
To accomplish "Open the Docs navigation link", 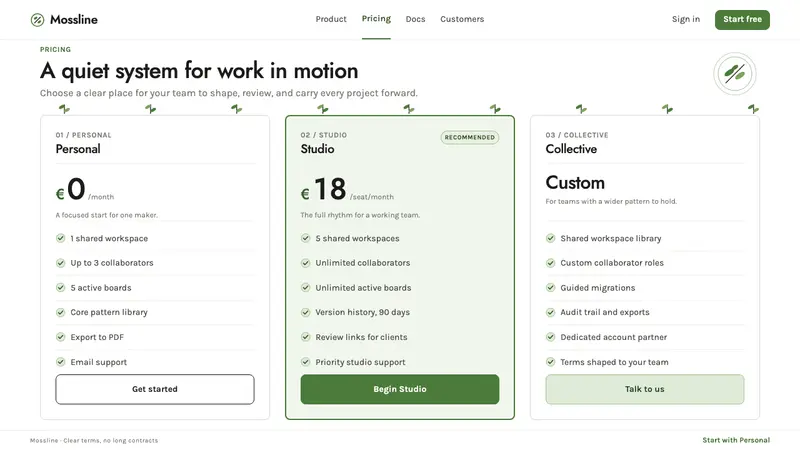I will coord(415,19).
